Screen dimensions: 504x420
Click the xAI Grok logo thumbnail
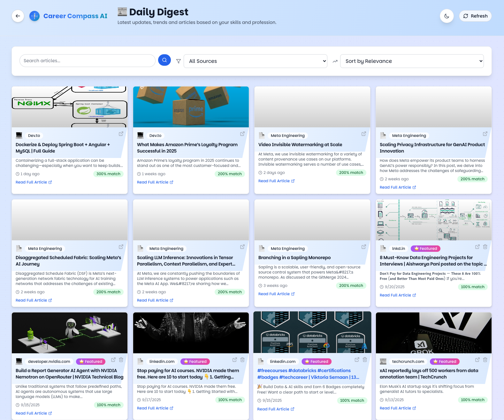(x=434, y=333)
